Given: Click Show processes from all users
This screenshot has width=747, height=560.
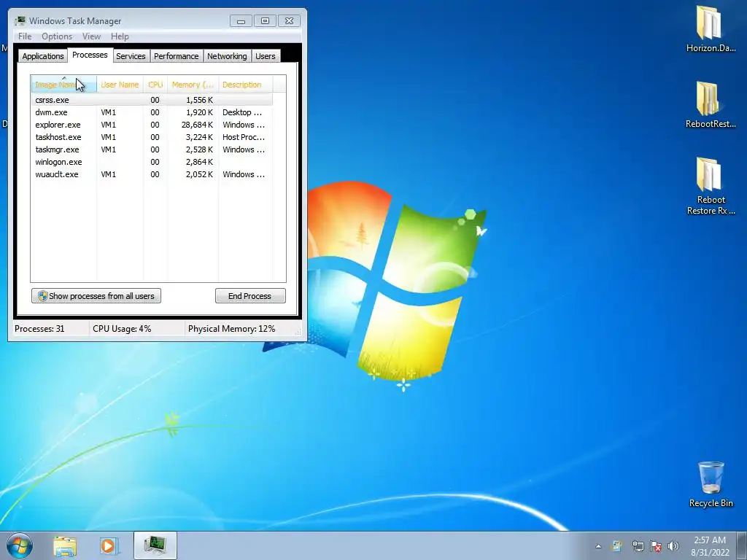Looking at the screenshot, I should [x=96, y=296].
